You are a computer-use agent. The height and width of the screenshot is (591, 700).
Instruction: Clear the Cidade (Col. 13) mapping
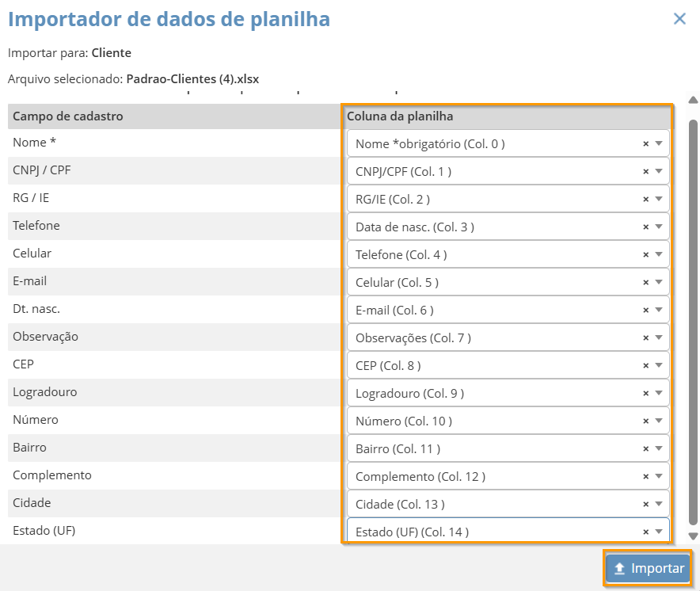645,505
